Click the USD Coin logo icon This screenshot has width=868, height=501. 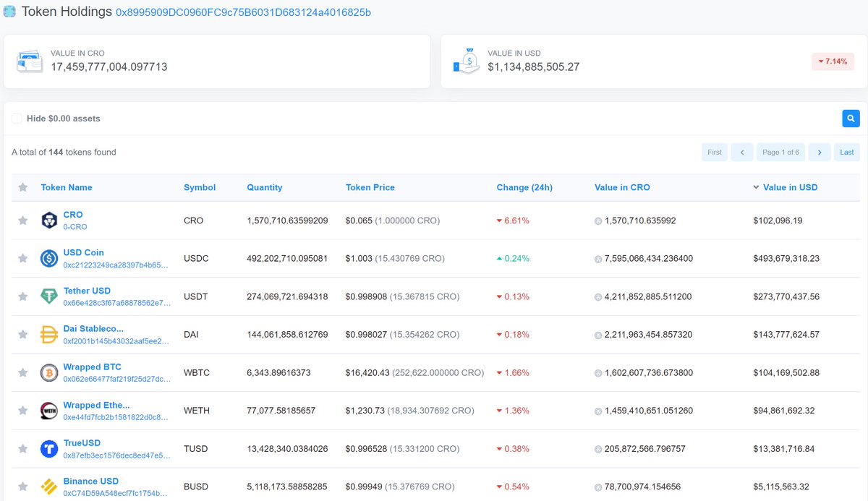click(x=48, y=257)
